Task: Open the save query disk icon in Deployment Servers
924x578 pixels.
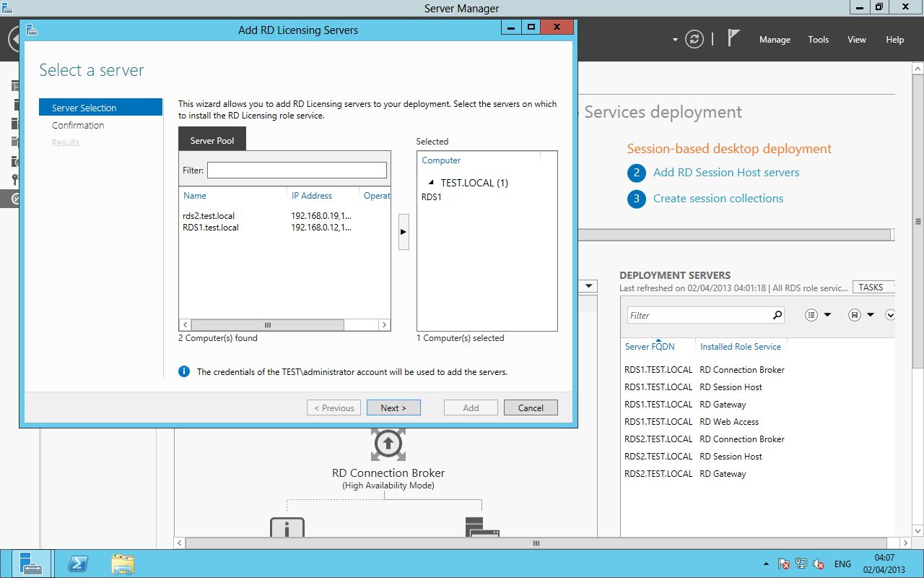Action: 855,315
